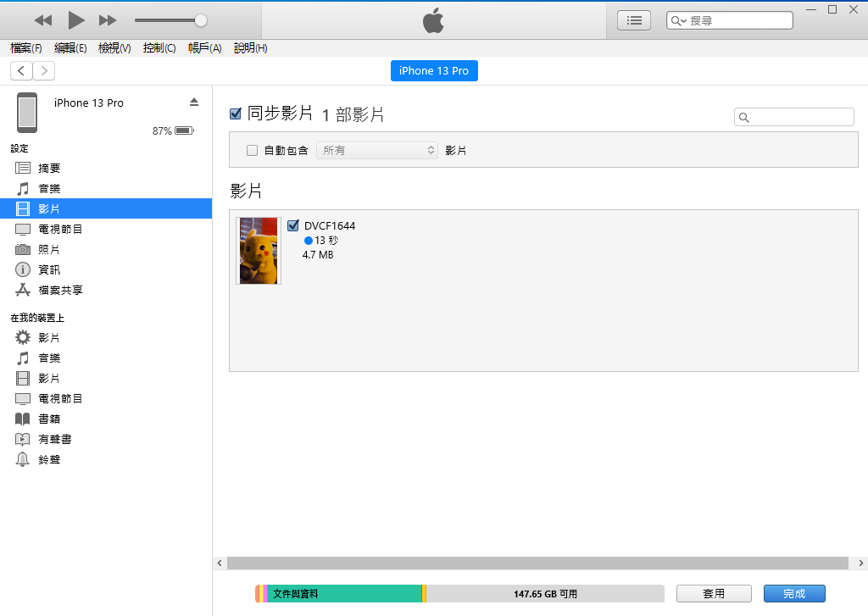This screenshot has height=616, width=868.
Task: Open the search field magnifier dropdown
Action: pyautogui.click(x=678, y=20)
